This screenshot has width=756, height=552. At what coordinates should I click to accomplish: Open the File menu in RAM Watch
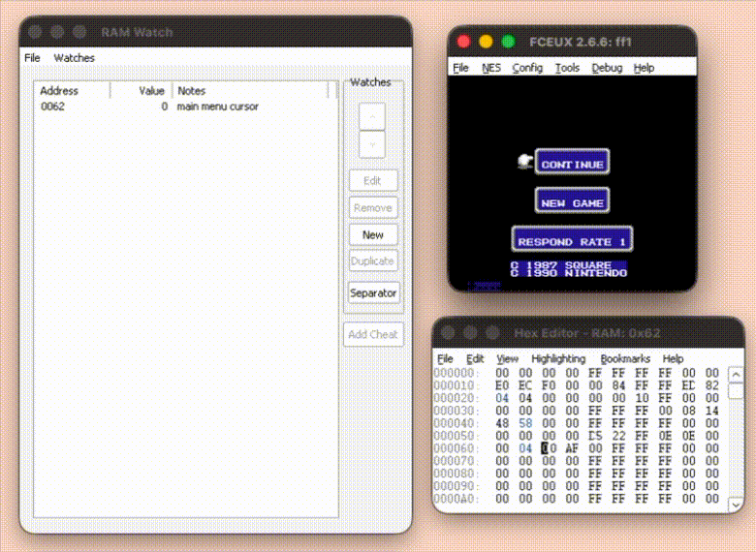[32, 58]
